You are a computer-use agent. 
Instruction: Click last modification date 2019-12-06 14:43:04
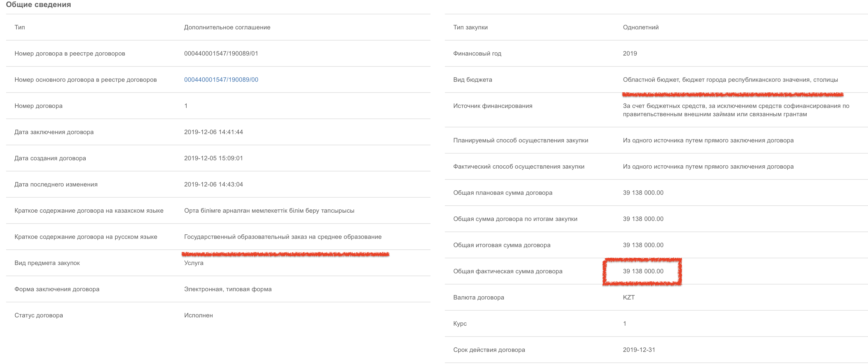[213, 185]
